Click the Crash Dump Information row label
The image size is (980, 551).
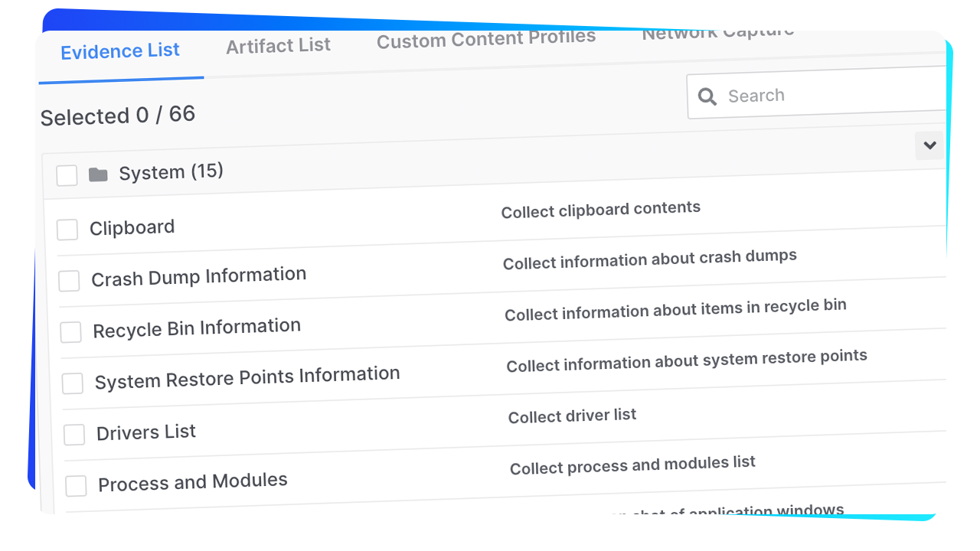pos(198,276)
